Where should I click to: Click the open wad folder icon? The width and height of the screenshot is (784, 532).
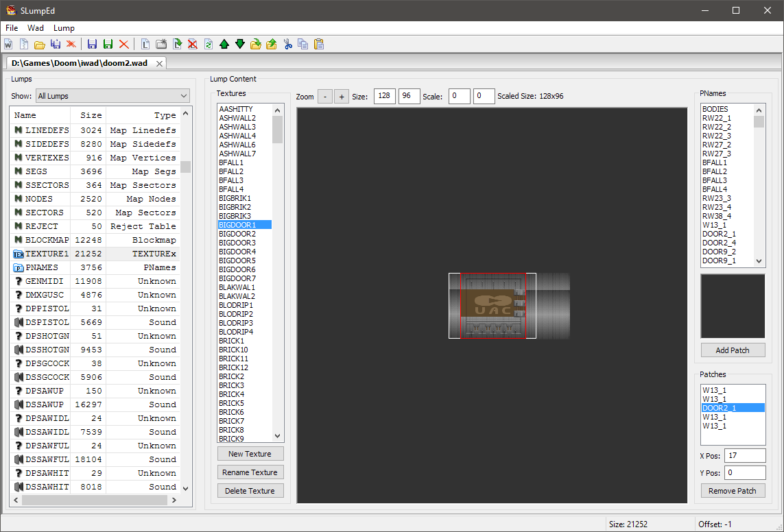[x=40, y=44]
